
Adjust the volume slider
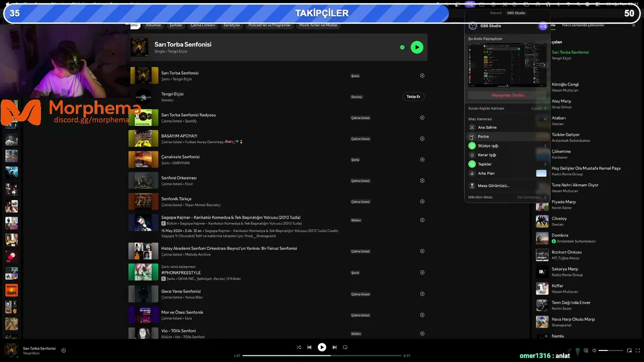pyautogui.click(x=610, y=350)
